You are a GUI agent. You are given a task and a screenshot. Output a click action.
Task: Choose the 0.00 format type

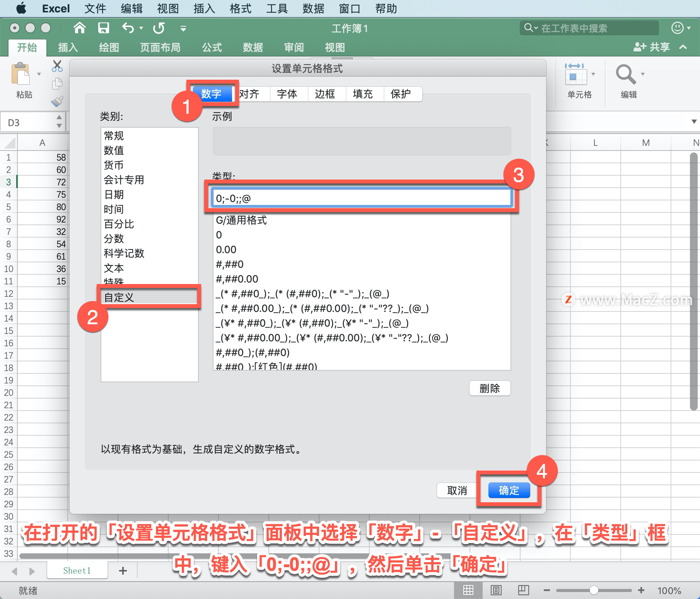click(362, 250)
